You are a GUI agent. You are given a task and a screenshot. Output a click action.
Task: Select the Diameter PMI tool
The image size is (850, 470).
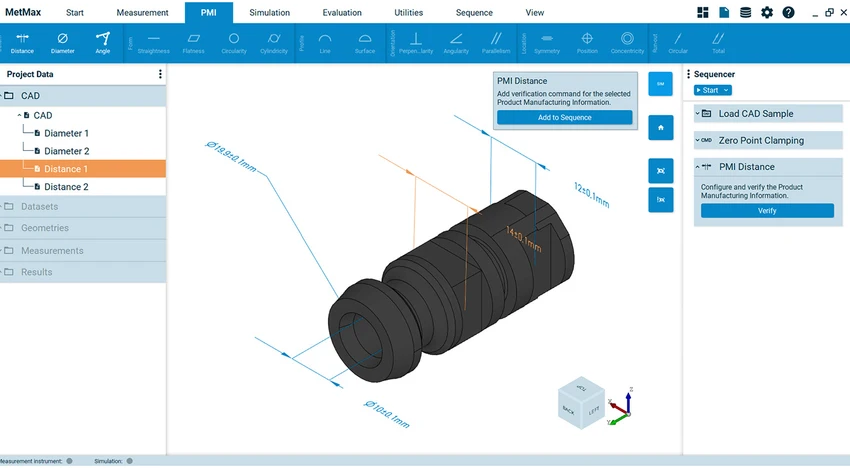click(x=62, y=43)
